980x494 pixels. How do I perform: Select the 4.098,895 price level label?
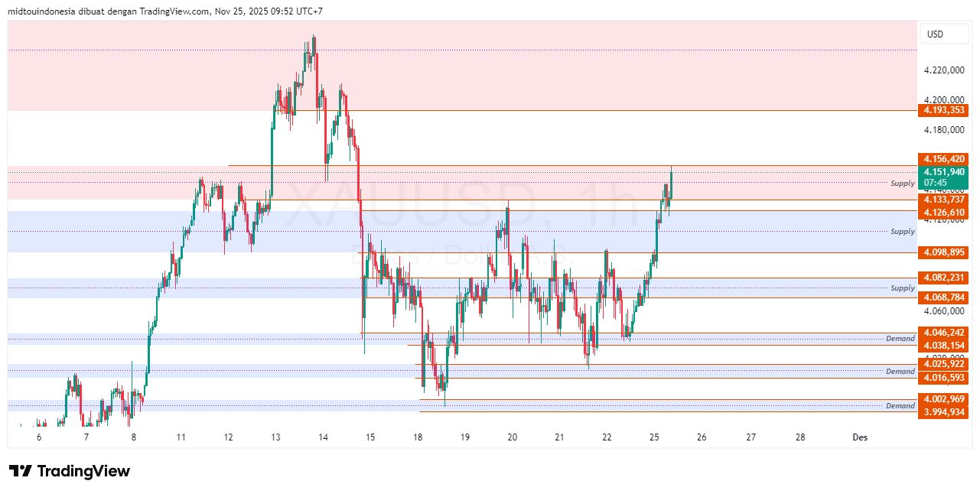pyautogui.click(x=944, y=252)
